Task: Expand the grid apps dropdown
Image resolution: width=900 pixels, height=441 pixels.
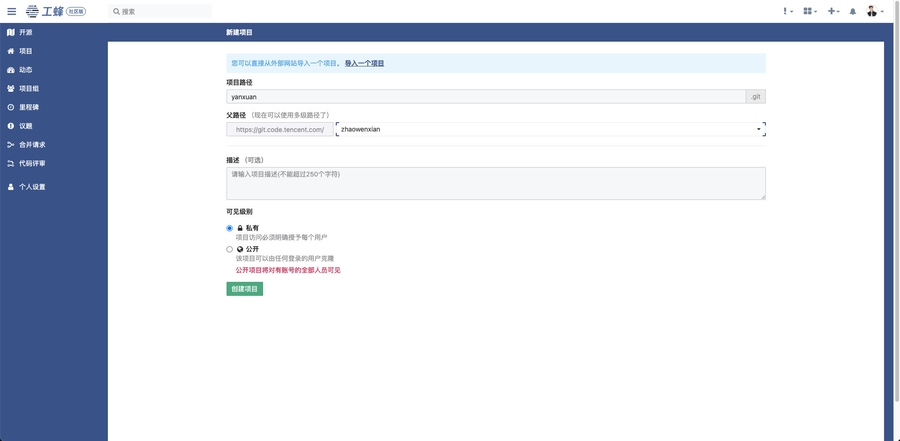Action: click(x=809, y=11)
